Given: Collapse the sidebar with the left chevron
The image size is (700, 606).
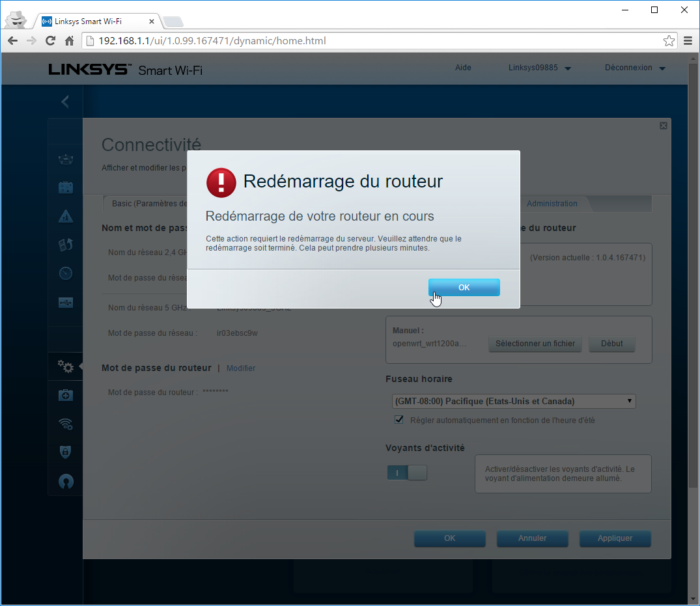Looking at the screenshot, I should click(64, 102).
